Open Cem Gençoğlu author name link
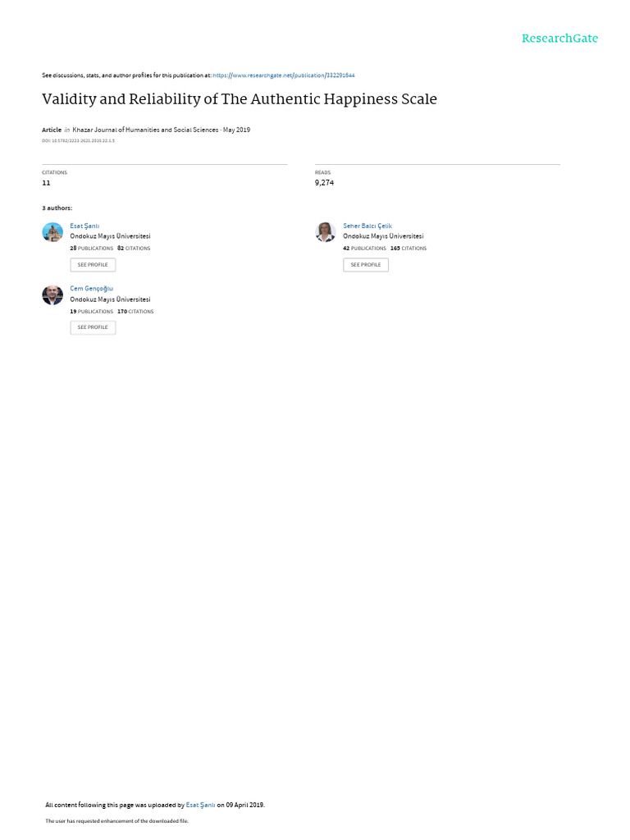Viewport: 630px width, 840px height. tap(92, 289)
